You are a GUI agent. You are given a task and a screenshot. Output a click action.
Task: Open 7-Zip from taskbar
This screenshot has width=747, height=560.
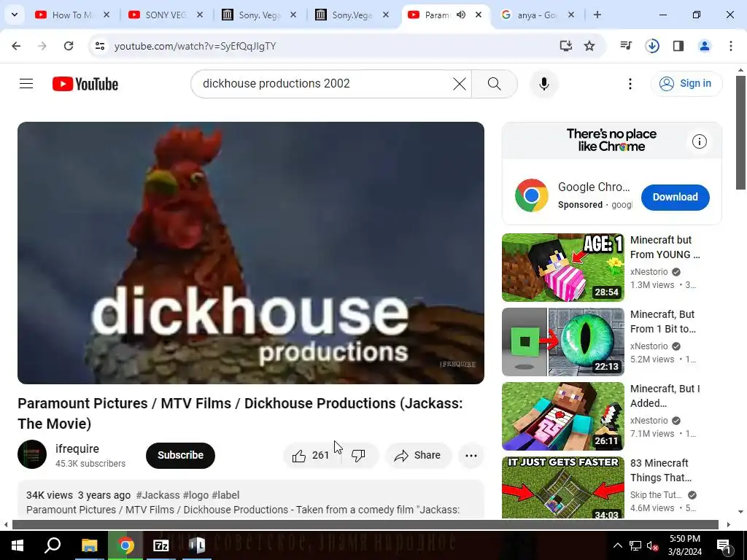(x=160, y=545)
